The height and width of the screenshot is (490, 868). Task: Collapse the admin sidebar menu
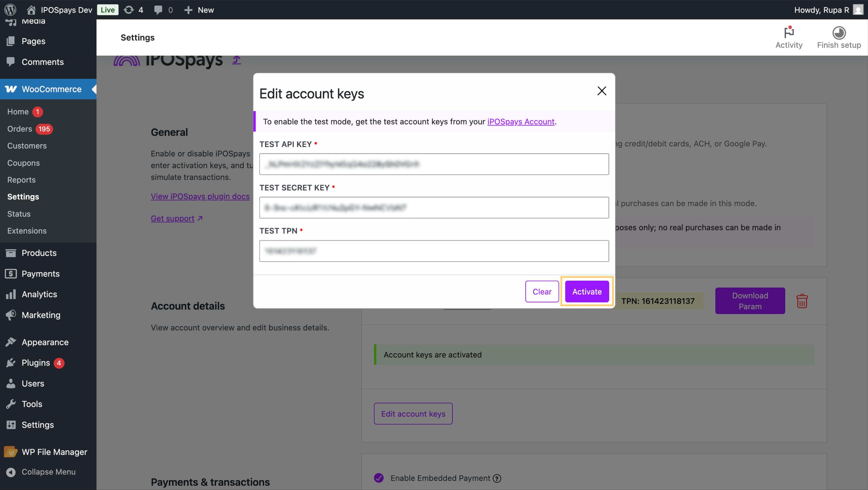(x=48, y=472)
